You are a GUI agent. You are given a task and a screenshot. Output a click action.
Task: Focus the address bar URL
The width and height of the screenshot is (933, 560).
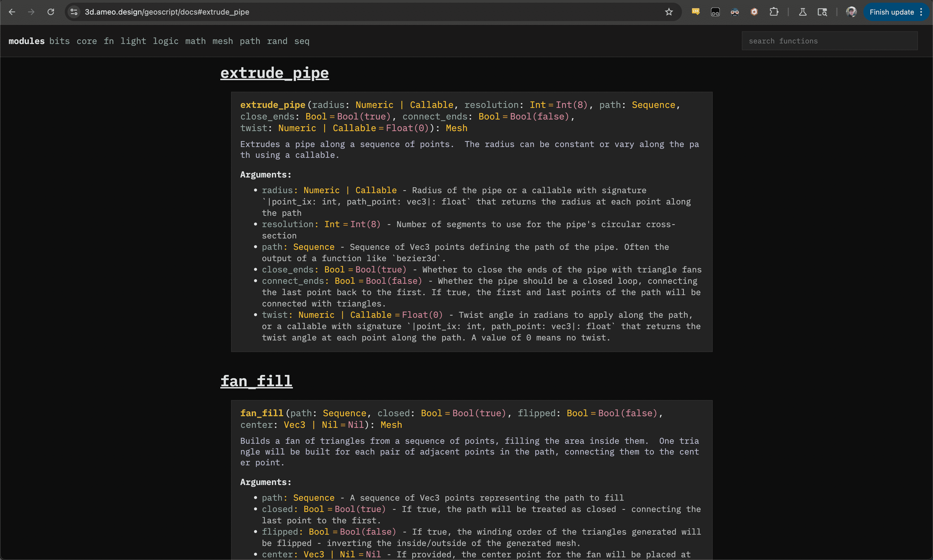pyautogui.click(x=167, y=12)
